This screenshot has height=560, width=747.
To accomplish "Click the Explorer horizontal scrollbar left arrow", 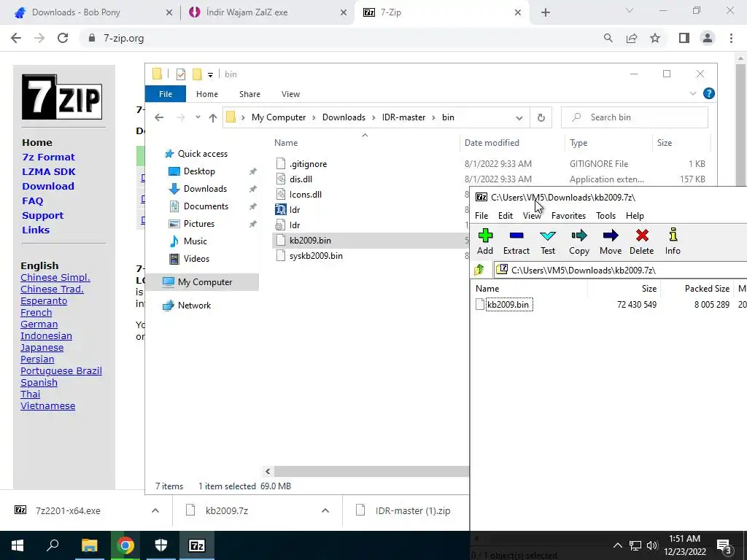I will pos(268,472).
